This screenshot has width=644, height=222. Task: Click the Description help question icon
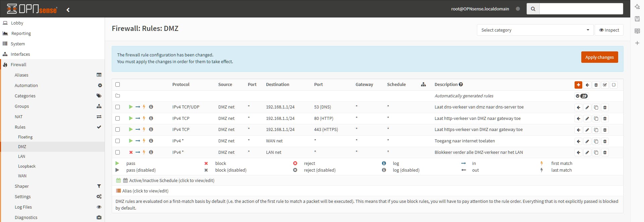(461, 84)
